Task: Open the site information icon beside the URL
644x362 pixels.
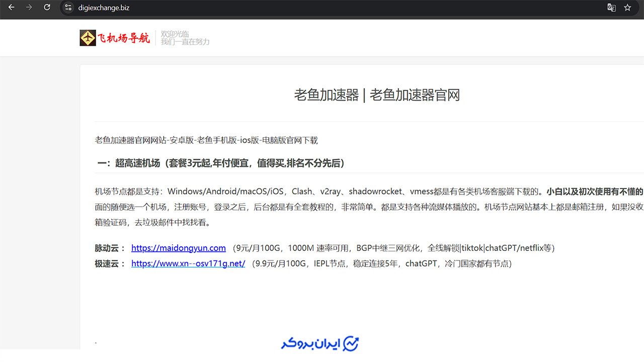Action: tap(68, 8)
